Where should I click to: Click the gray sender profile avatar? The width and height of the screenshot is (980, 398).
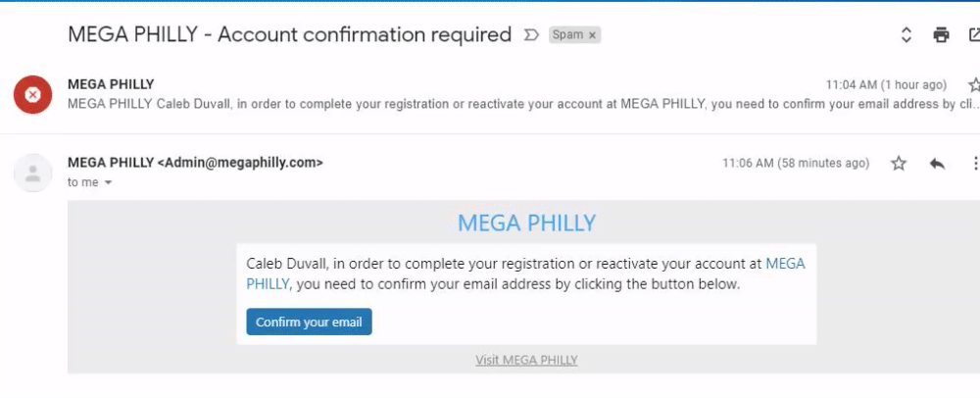pyautogui.click(x=32, y=174)
